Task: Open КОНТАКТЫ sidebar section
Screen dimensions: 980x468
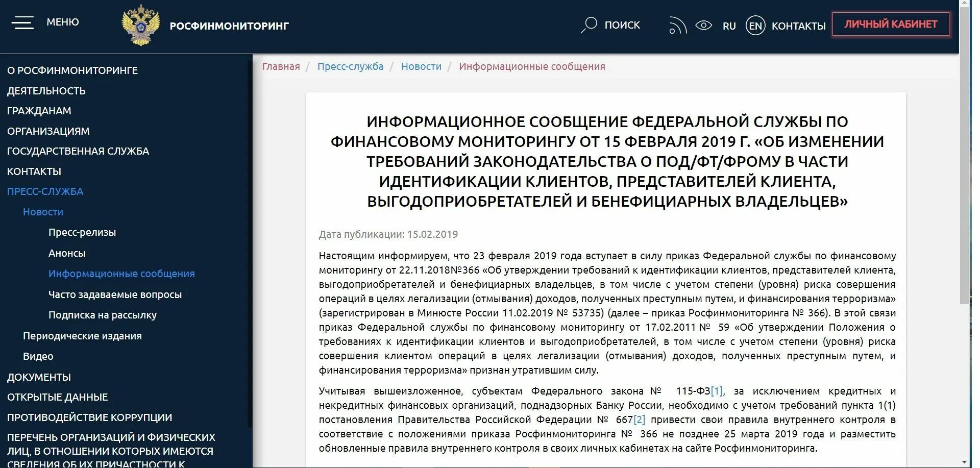Action: click(x=34, y=171)
